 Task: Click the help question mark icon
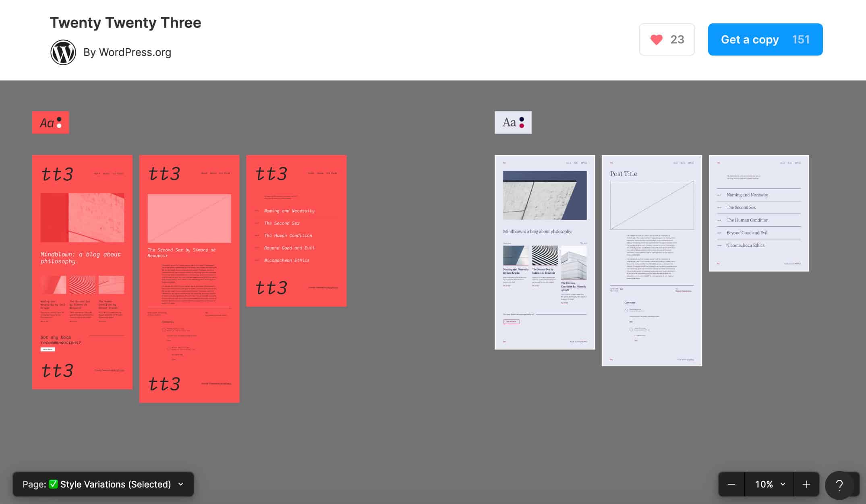click(x=839, y=484)
